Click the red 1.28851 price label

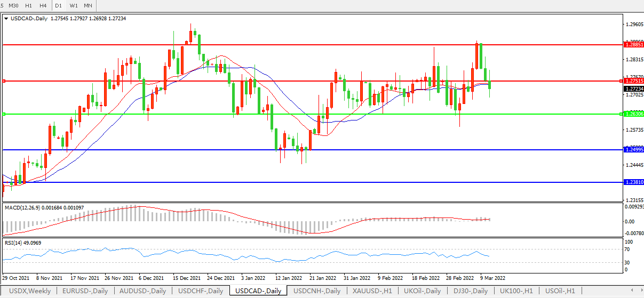coord(634,45)
